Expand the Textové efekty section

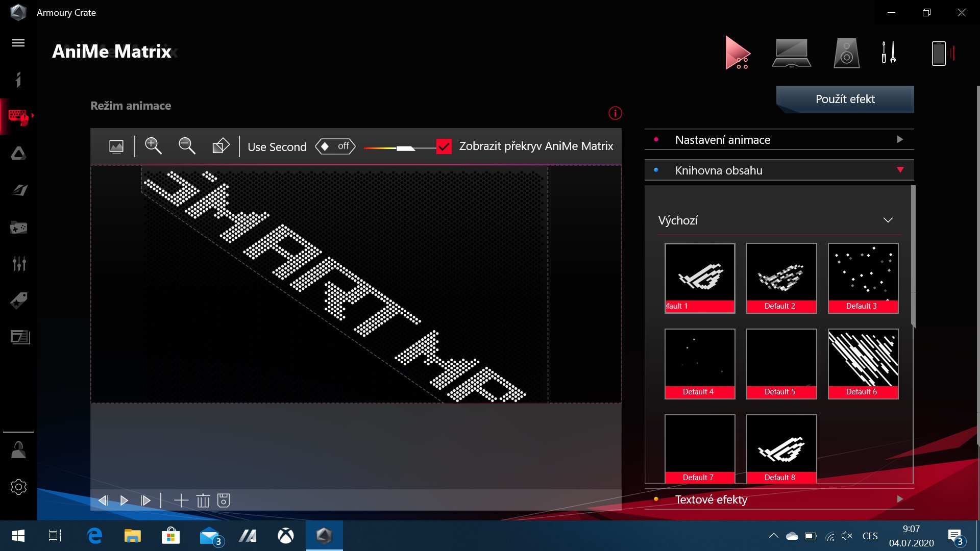(x=779, y=499)
